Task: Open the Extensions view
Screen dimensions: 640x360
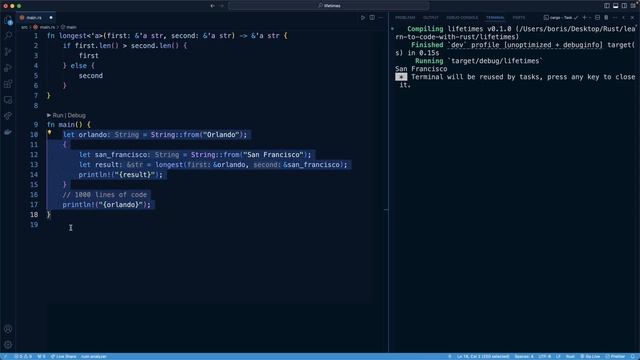Action: coord(8,84)
